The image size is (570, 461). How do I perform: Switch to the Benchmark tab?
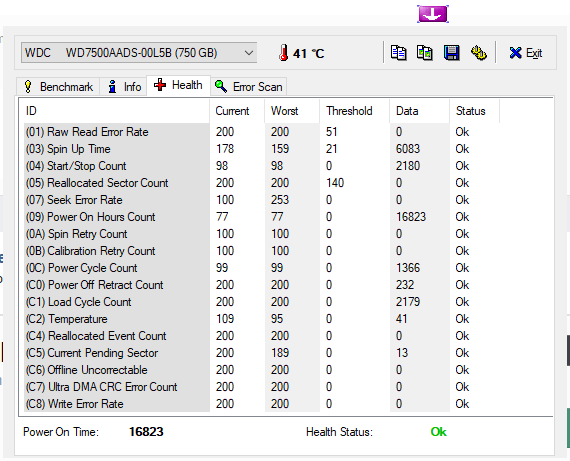(x=58, y=87)
